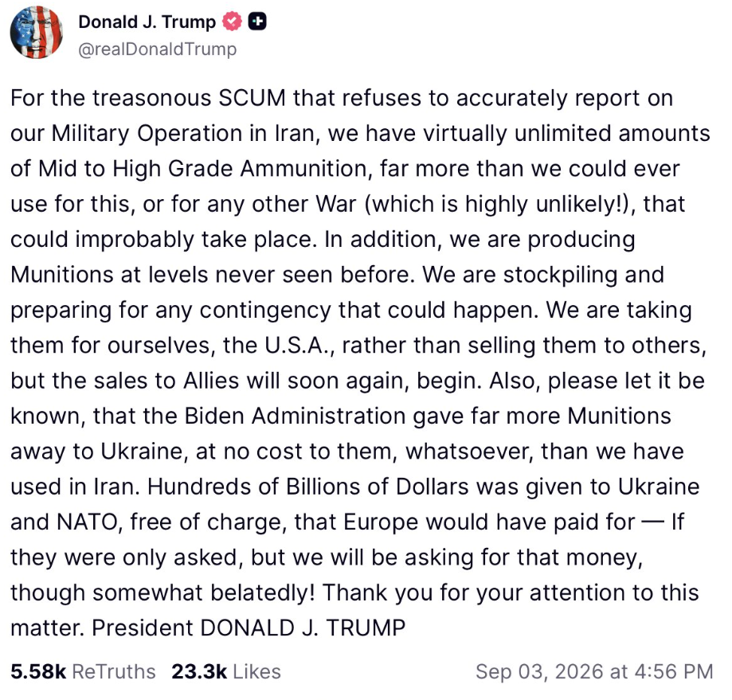Viewport: 732px width, 700px height.
Task: Visit the @realDonaldTrump handle link
Action: tap(158, 49)
